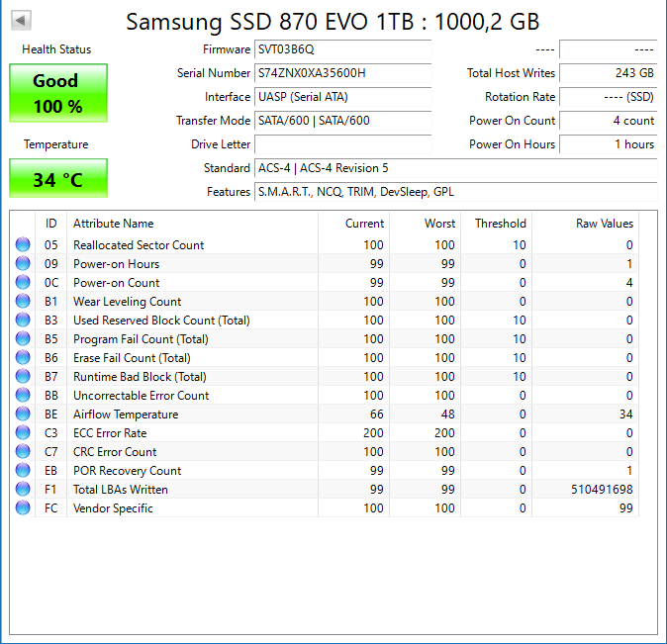The width and height of the screenshot is (667, 644).
Task: Click status orb for Reallocated Sector Count
Action: [x=23, y=245]
